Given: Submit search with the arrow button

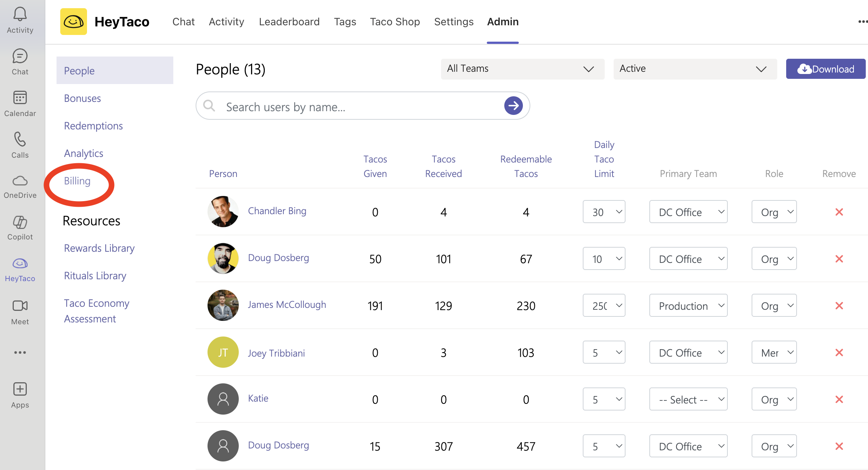Looking at the screenshot, I should (514, 106).
